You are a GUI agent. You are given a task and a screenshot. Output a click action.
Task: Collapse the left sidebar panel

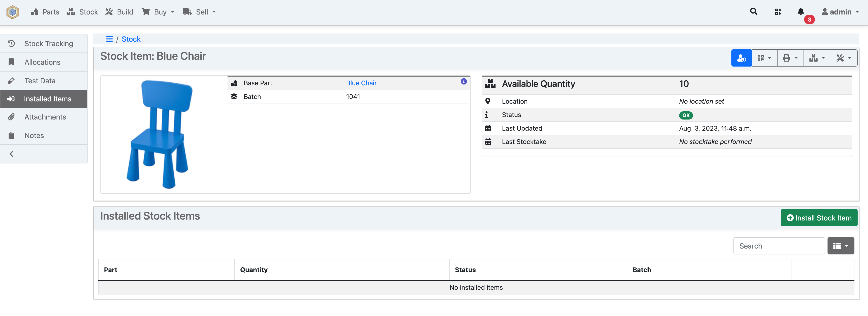11,154
